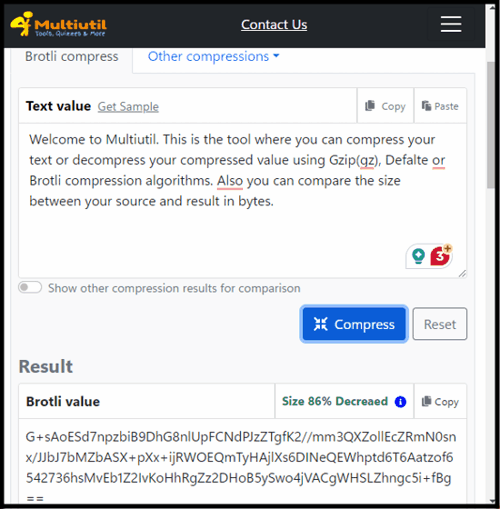Image resolution: width=500 pixels, height=509 pixels.
Task: Copy the Brotli value result
Action: pos(440,401)
